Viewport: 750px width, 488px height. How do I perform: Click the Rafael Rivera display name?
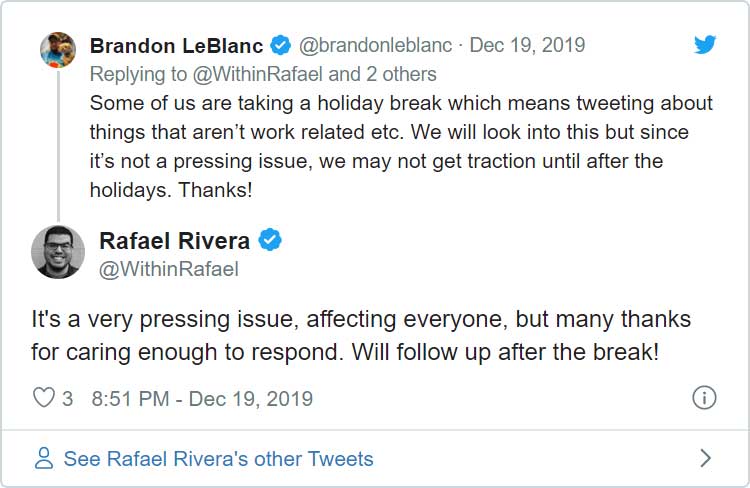tap(175, 241)
